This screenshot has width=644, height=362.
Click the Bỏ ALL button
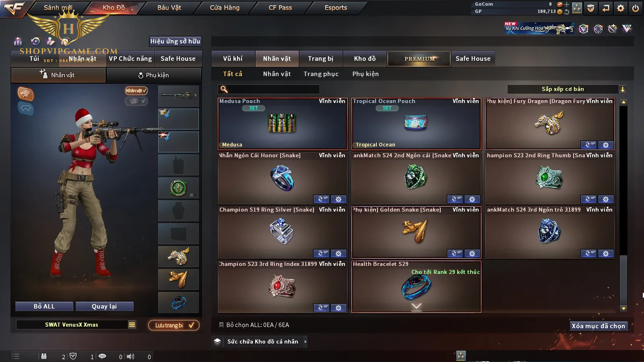point(44,306)
